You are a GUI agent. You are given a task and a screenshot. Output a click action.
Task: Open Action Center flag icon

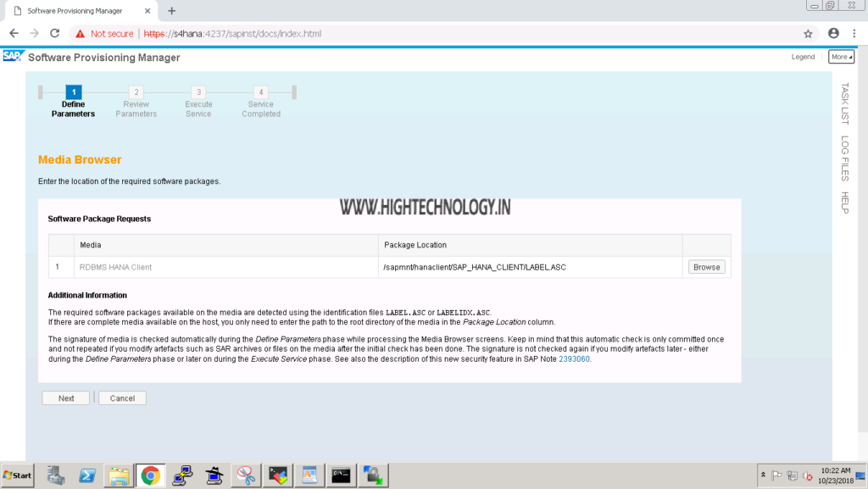click(776, 475)
